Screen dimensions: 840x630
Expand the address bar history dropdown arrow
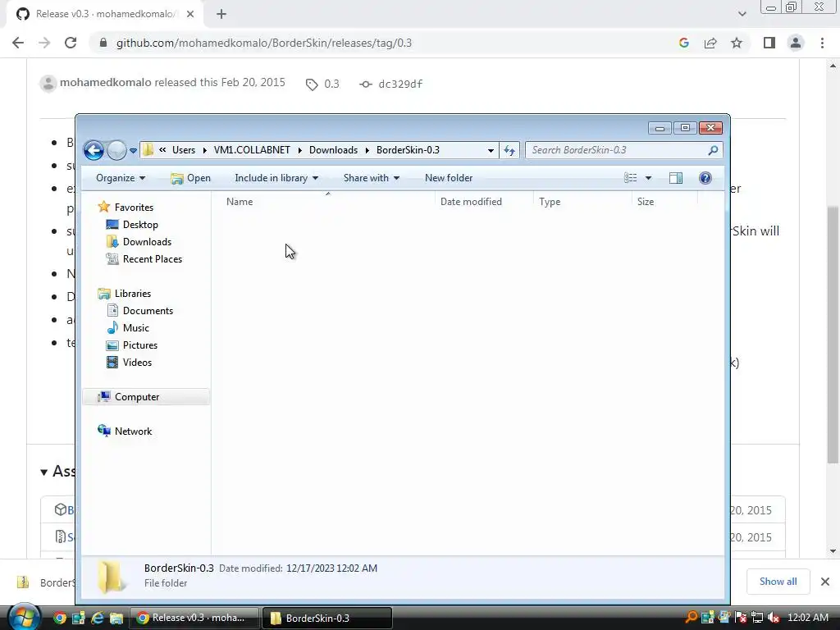tap(491, 151)
